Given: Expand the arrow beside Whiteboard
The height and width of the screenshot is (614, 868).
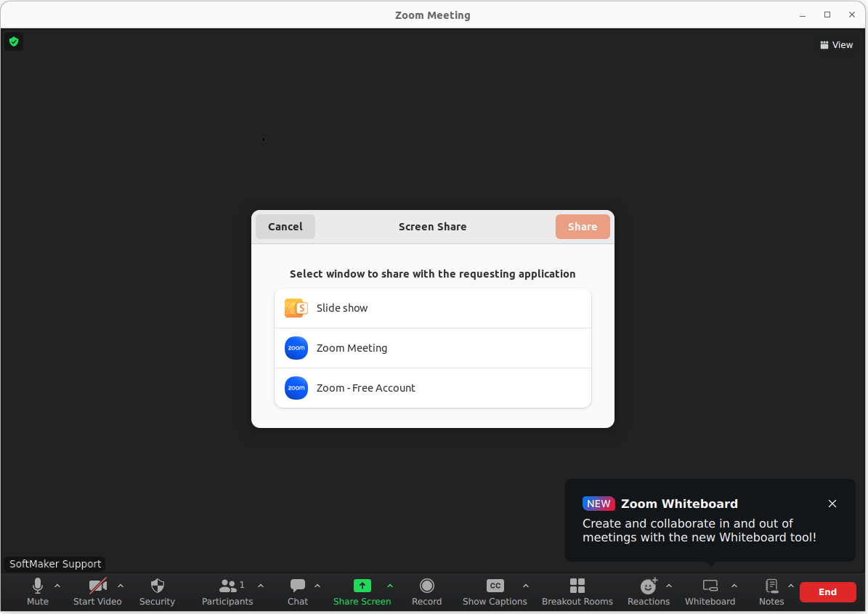Looking at the screenshot, I should tap(734, 586).
